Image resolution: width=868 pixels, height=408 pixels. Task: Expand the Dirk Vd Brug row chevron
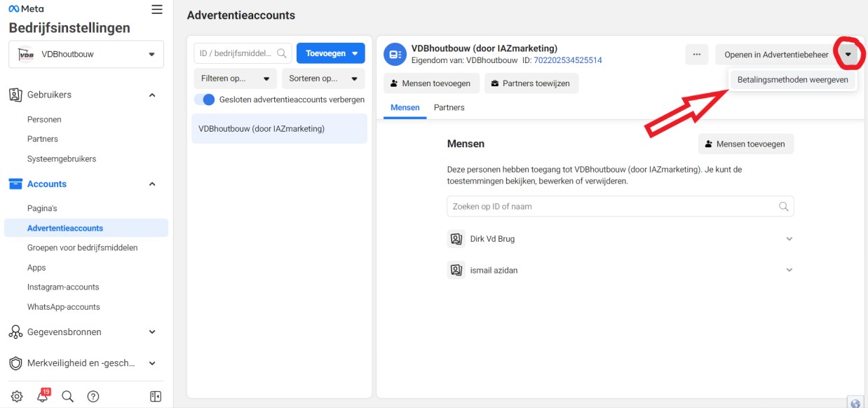pyautogui.click(x=789, y=239)
